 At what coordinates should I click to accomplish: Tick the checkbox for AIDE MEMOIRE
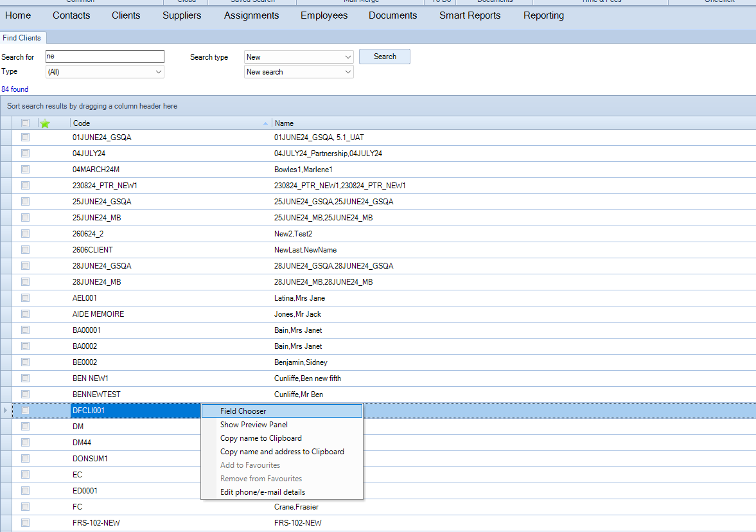pos(26,314)
